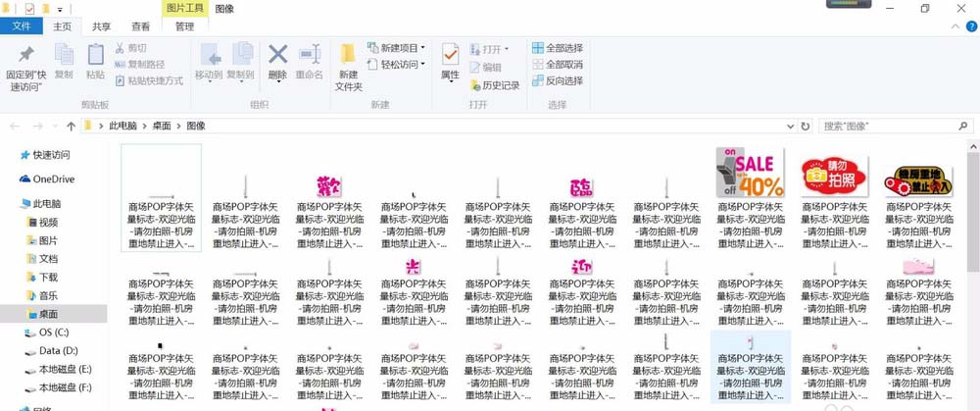Open the Properties (属性) button

450,63
